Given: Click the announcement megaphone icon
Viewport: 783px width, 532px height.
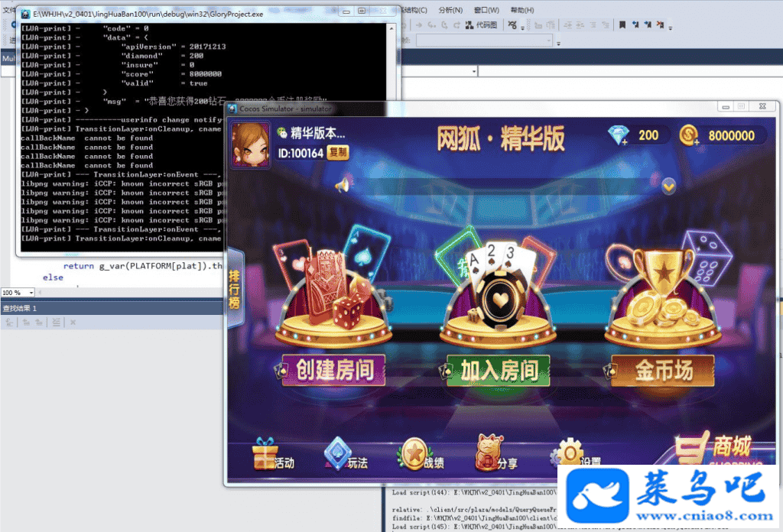Looking at the screenshot, I should coord(343,184).
